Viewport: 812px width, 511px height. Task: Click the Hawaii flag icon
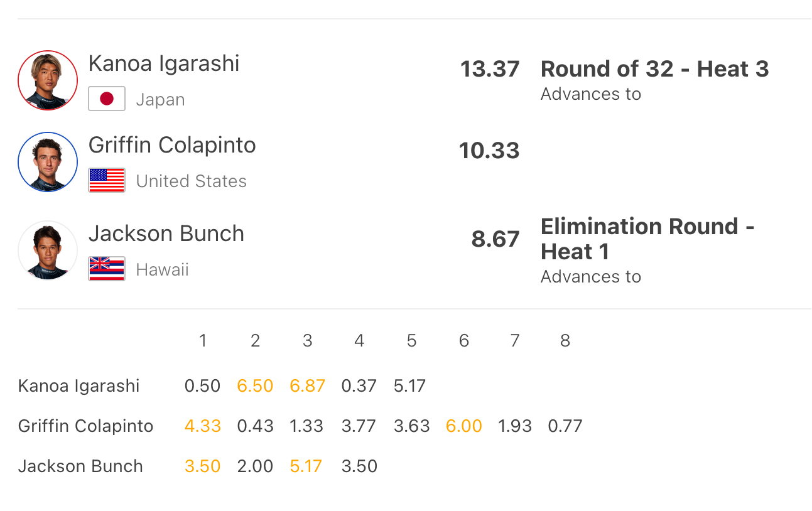(107, 269)
